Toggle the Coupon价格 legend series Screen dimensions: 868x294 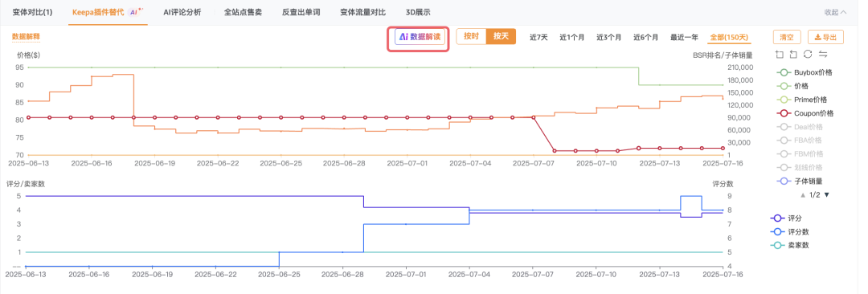(805, 113)
